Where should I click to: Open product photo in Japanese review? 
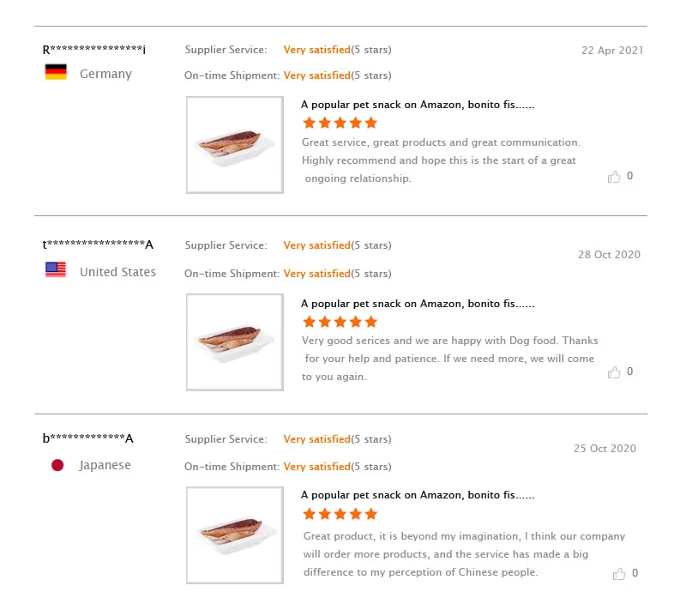[x=235, y=535]
